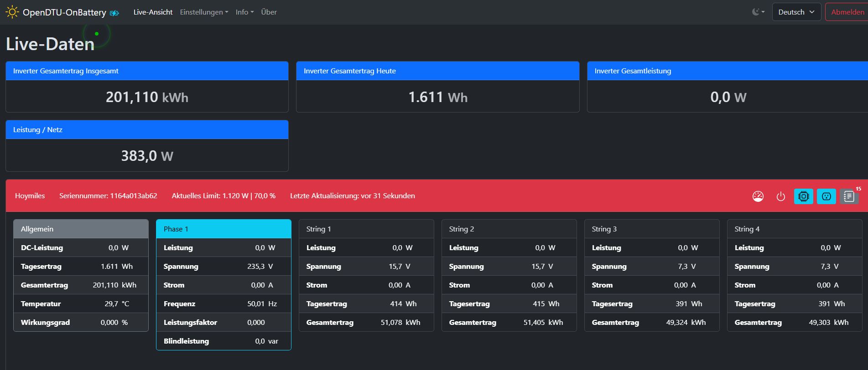Click the event log badge showing 15
Image resolution: width=868 pixels, height=370 pixels.
[858, 189]
